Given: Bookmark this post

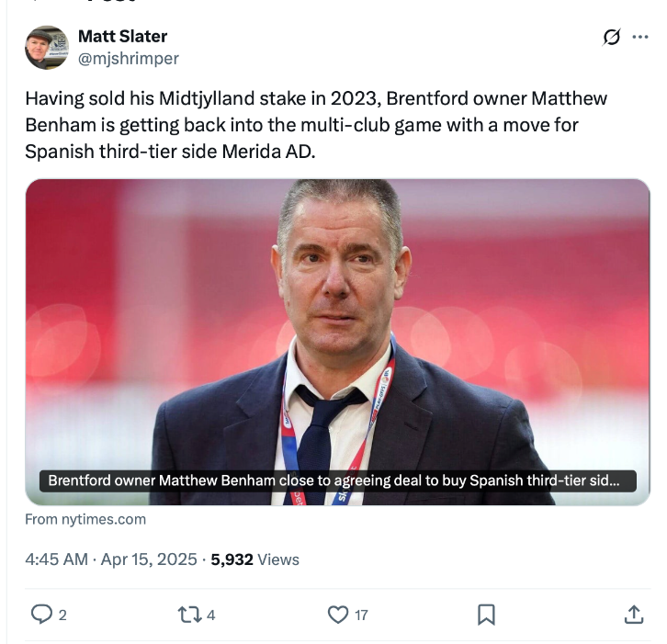Looking at the screenshot, I should (487, 614).
